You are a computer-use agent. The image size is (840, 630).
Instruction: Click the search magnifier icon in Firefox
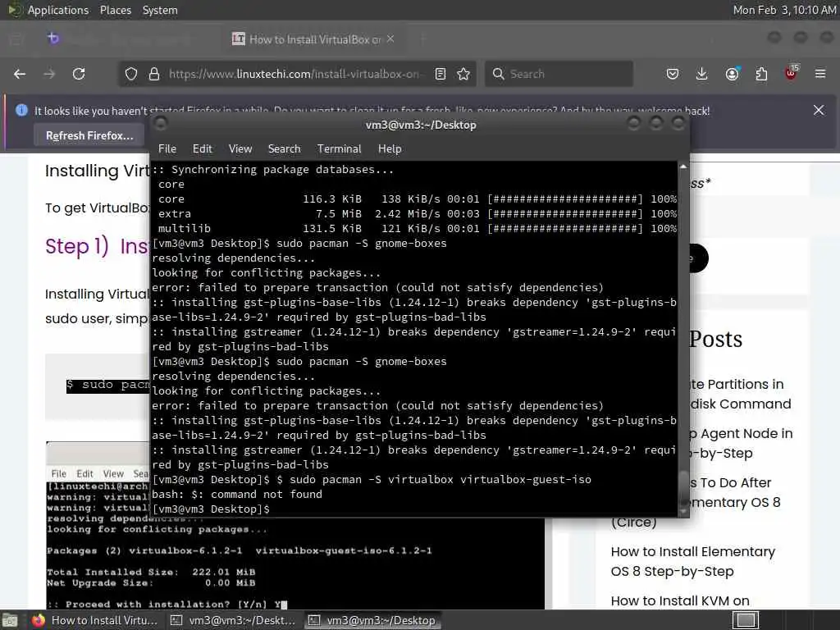coord(498,74)
